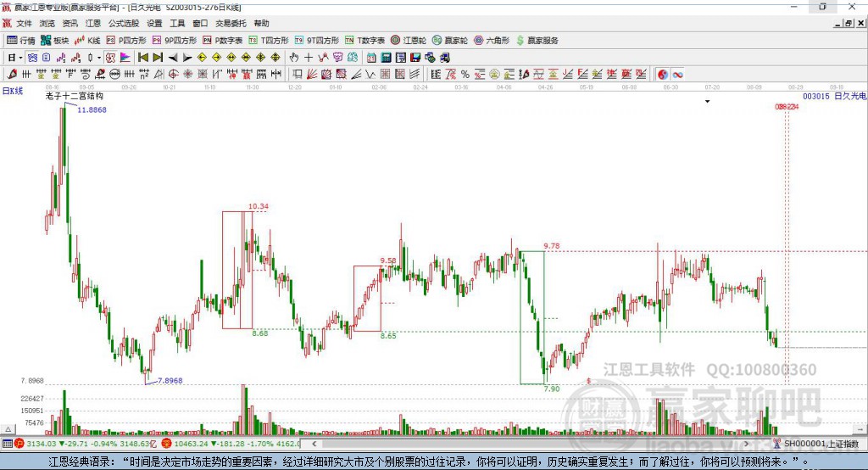Open the 文件 menu
Viewport: 868px width, 470px height.
24,23
